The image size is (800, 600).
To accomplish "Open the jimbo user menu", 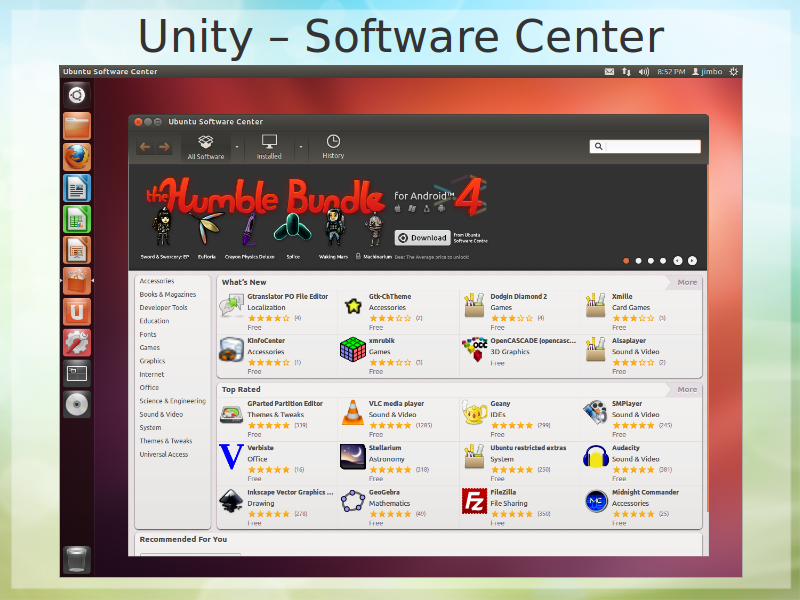I will tap(707, 72).
